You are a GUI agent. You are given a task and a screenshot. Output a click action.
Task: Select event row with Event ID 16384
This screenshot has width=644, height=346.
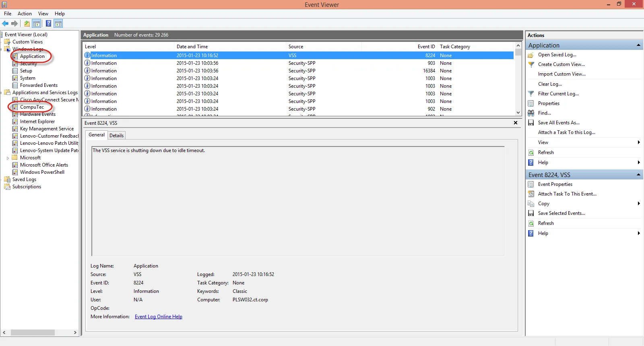pos(298,71)
